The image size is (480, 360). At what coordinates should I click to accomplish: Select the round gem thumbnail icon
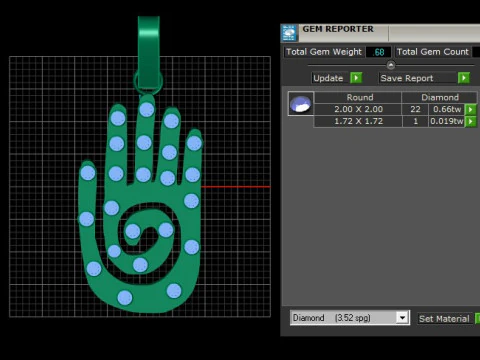[301, 104]
